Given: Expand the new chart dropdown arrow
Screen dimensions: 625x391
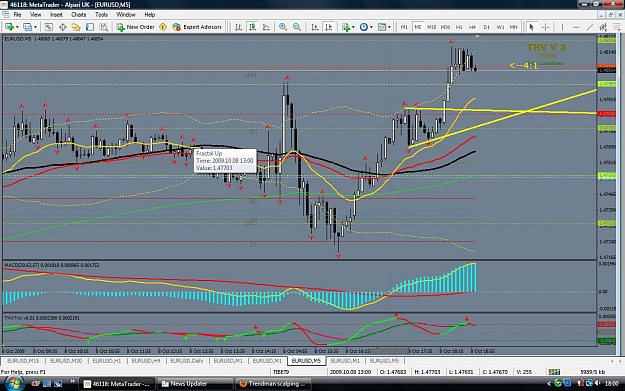Looking at the screenshot, I should [17, 27].
